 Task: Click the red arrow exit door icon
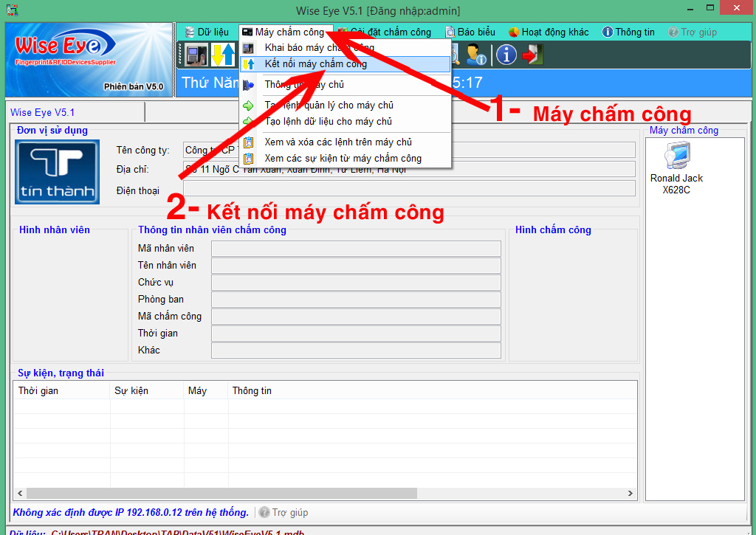click(532, 55)
